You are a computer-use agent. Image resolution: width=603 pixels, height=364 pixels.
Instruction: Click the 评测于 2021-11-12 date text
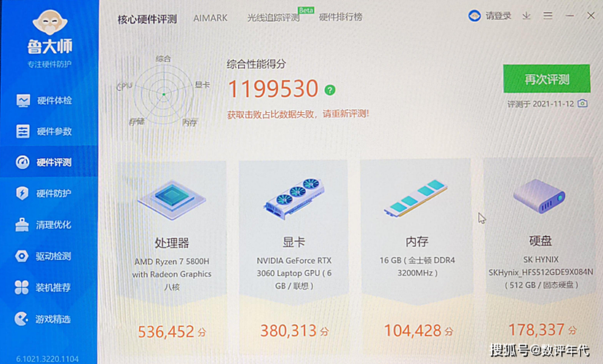point(540,104)
